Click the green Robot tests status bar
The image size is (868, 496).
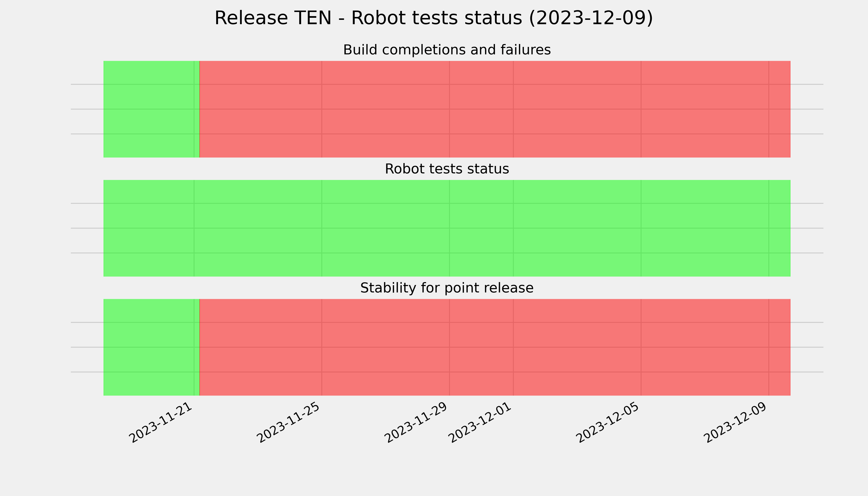click(447, 228)
